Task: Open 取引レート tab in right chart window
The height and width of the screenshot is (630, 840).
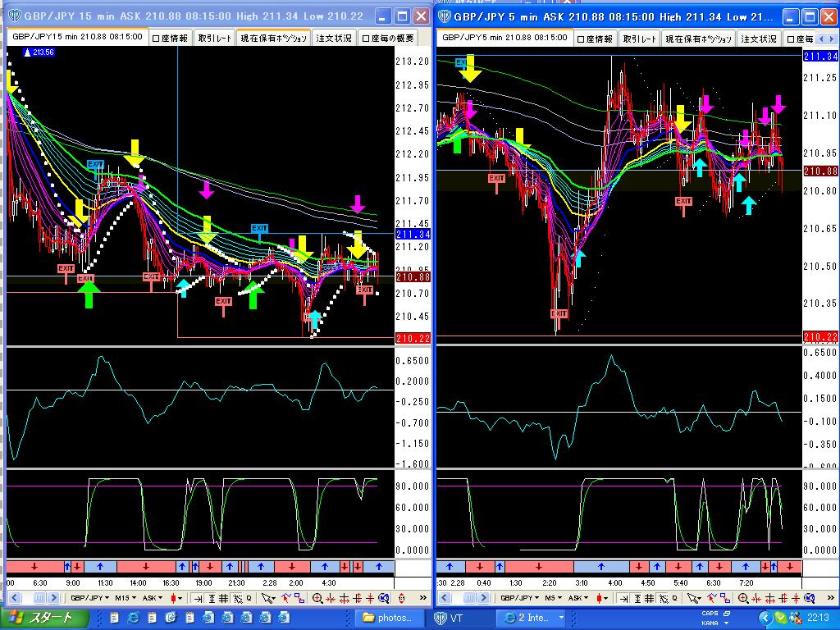Action: [x=640, y=39]
